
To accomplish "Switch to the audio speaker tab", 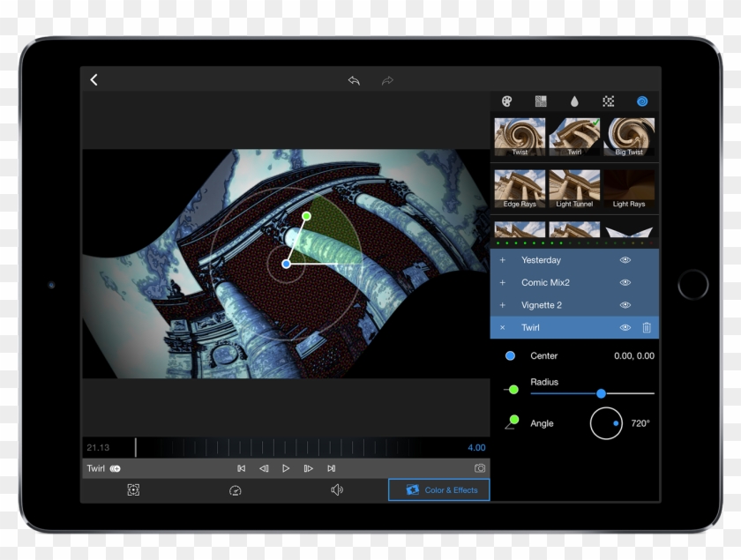I will [336, 490].
